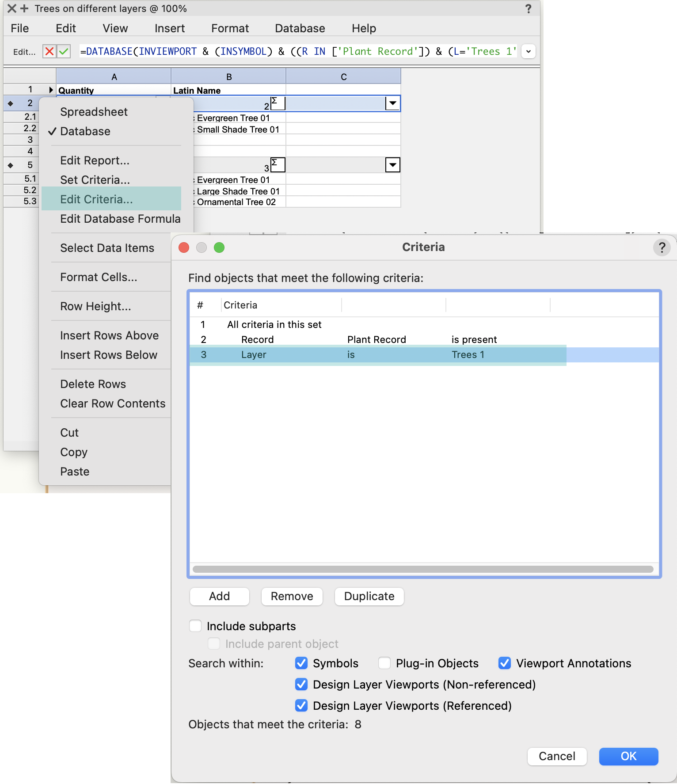The width and height of the screenshot is (677, 784).
Task: Click the worksheet window help question mark
Action: click(528, 9)
